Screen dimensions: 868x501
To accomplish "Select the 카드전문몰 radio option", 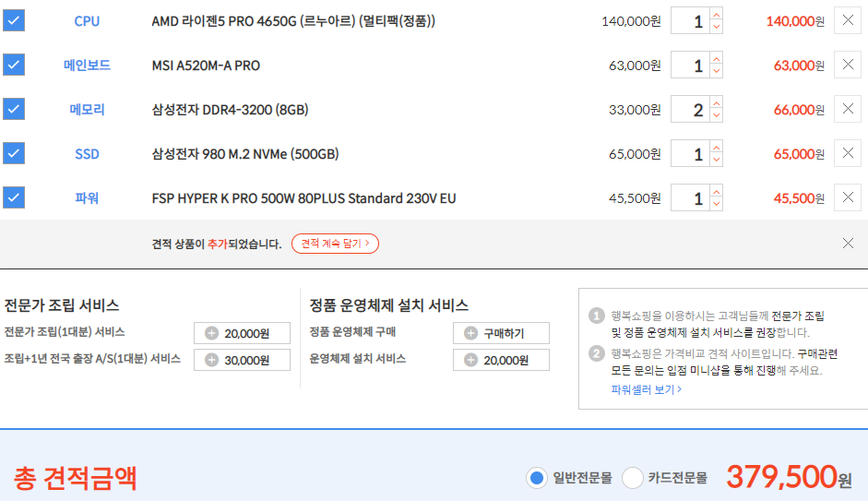I will click(x=632, y=478).
